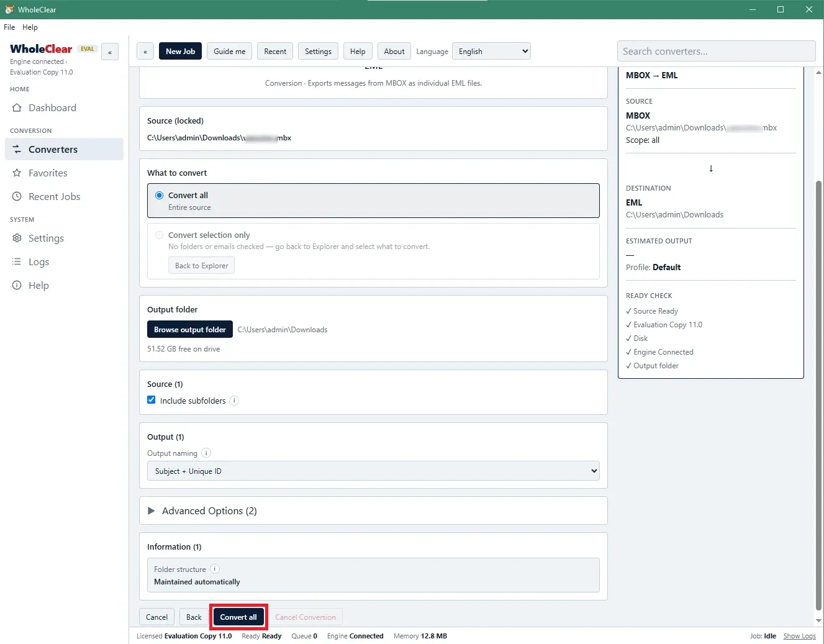
Task: Toggle the Include subfolders checkbox
Action: pos(152,400)
